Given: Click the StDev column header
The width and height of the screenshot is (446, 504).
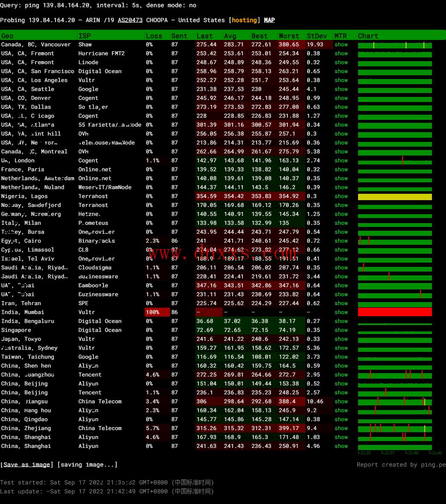Looking at the screenshot, I should point(317,36).
